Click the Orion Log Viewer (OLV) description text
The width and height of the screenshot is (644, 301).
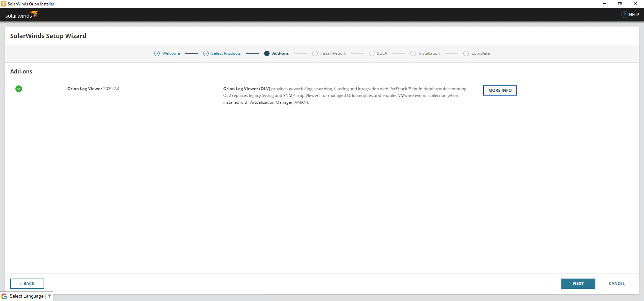(345, 96)
